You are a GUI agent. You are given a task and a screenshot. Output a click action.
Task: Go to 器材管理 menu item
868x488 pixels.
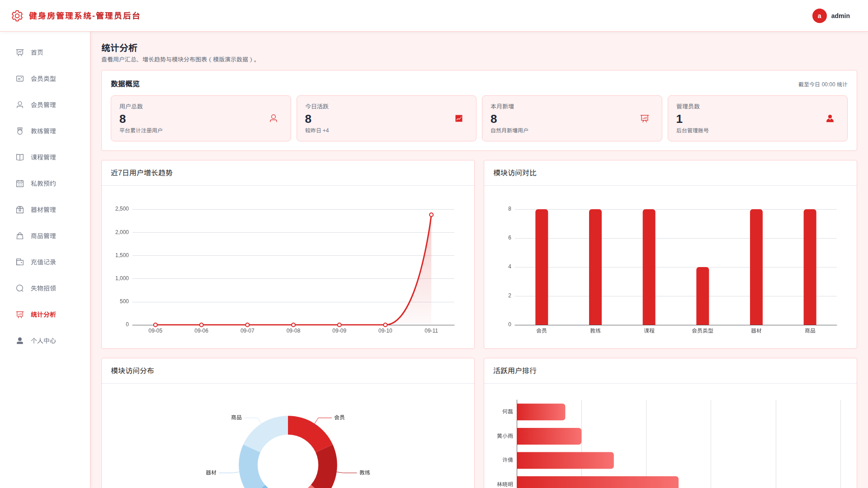point(45,210)
